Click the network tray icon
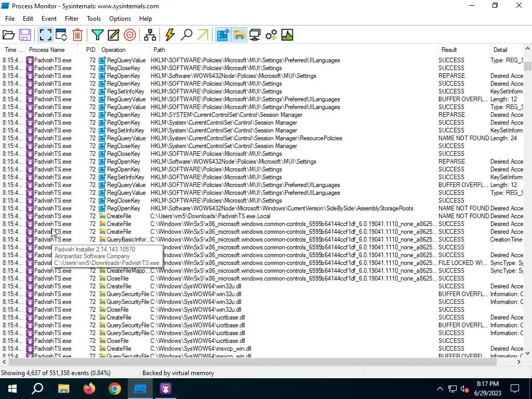This screenshot has height=399, width=532. click(x=453, y=389)
